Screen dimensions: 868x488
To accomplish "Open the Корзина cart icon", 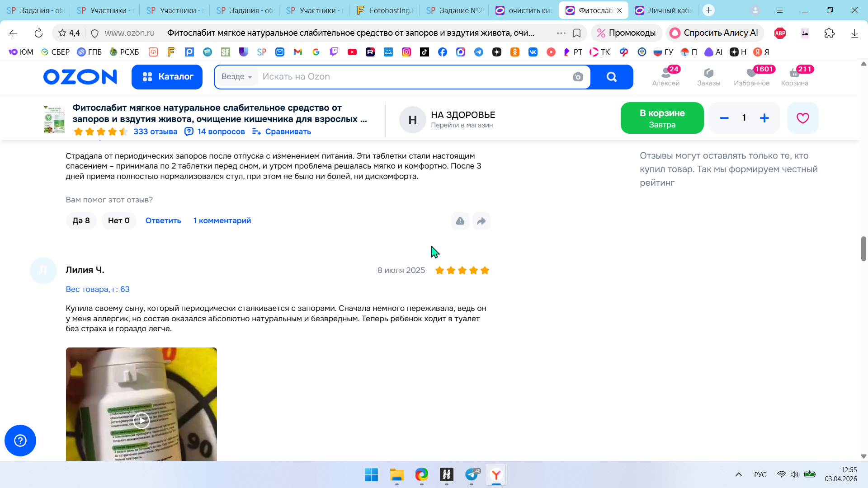I will pyautogui.click(x=794, y=76).
